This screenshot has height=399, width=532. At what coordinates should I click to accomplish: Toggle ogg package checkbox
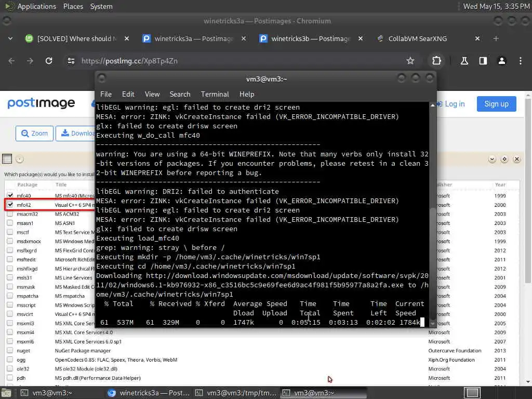(x=10, y=360)
